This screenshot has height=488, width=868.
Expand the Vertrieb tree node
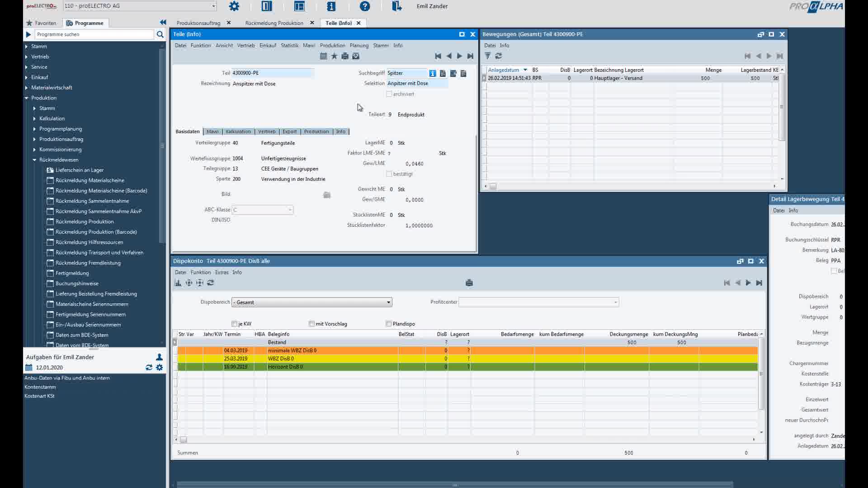tap(26, 57)
